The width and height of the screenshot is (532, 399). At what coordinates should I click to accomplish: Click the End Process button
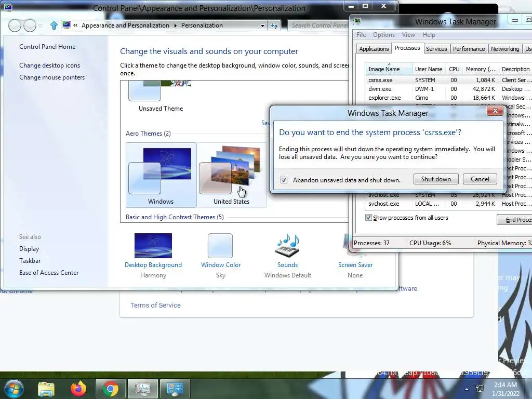[514, 220]
